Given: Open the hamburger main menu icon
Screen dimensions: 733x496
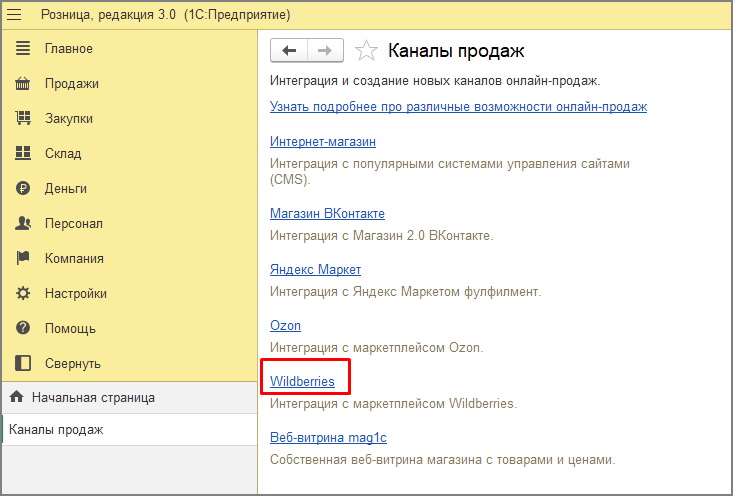Looking at the screenshot, I should pyautogui.click(x=14, y=15).
